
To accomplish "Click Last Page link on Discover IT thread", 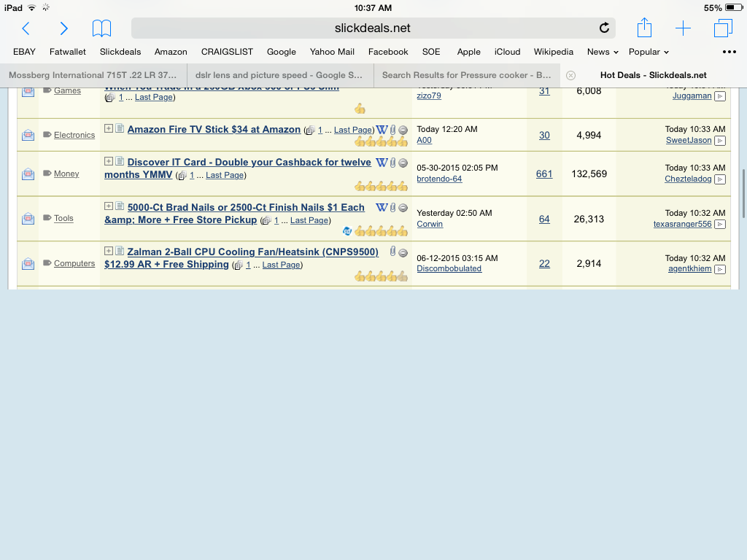I will [225, 175].
